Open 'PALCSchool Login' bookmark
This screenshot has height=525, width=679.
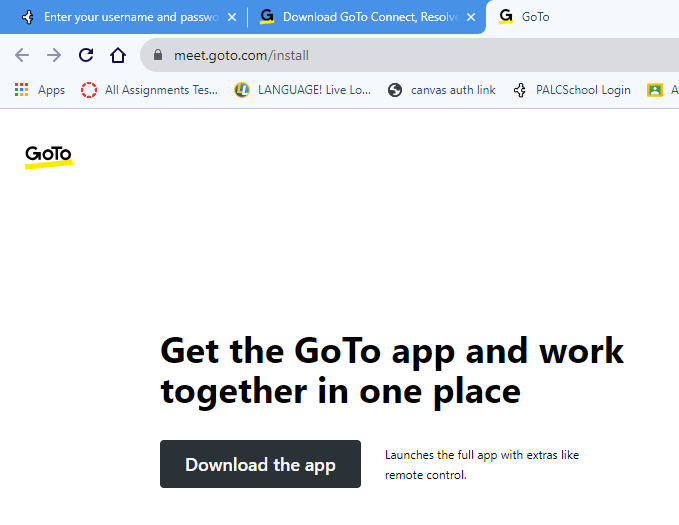572,90
